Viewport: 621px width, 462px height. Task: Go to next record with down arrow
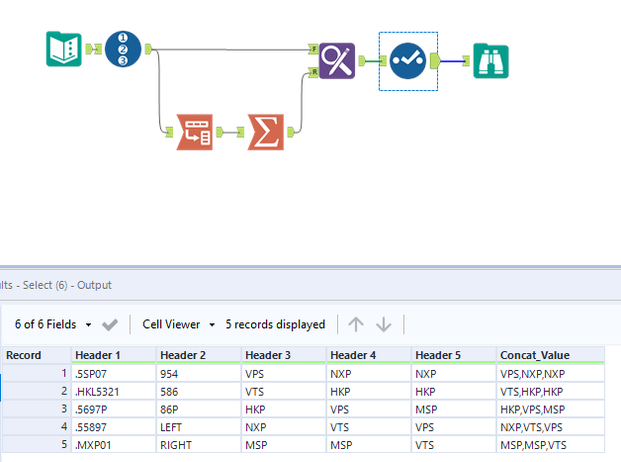tap(383, 325)
